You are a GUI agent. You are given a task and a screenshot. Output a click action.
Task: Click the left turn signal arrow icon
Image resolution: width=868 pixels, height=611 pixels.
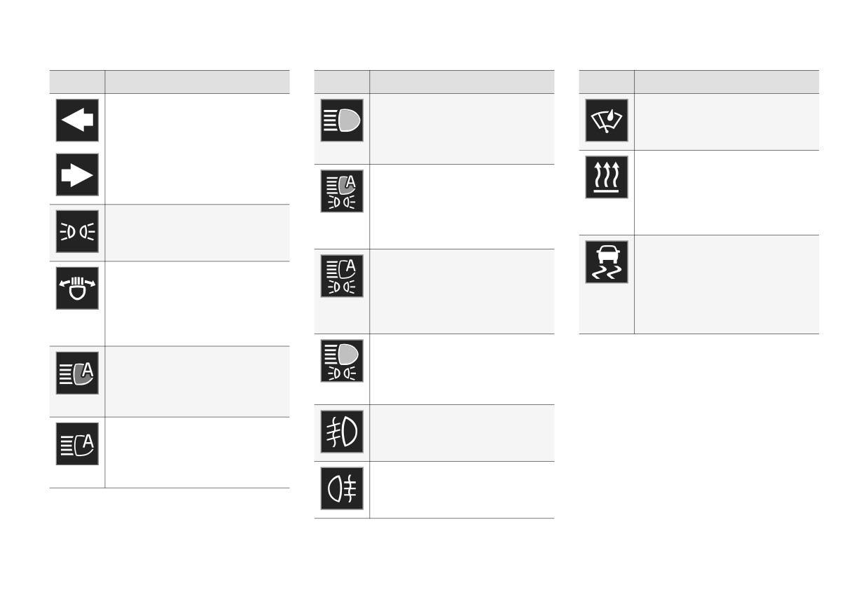77,120
